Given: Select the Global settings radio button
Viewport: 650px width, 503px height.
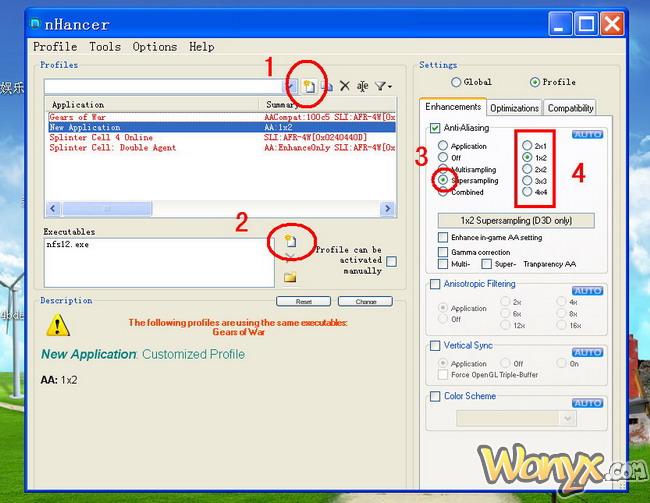Looking at the screenshot, I should (x=457, y=82).
